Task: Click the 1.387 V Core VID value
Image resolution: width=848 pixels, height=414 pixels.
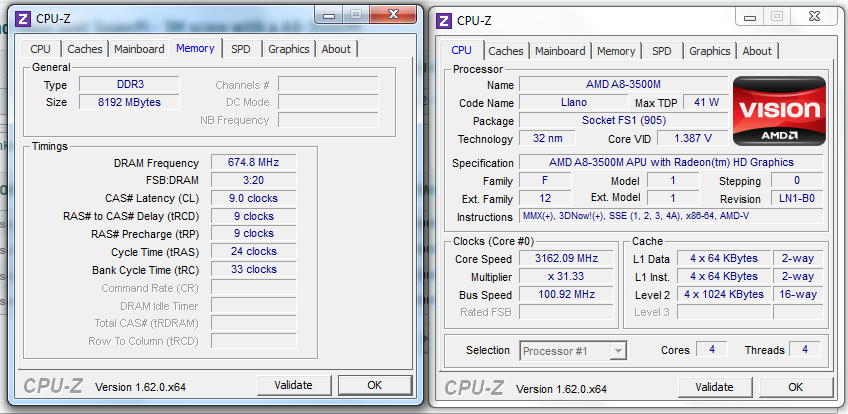Action: click(693, 138)
